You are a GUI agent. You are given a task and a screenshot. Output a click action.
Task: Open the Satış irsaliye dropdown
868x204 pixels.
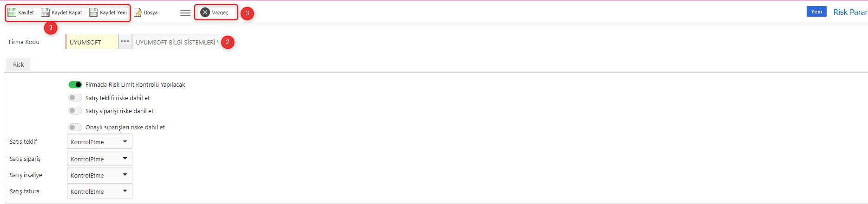point(99,175)
